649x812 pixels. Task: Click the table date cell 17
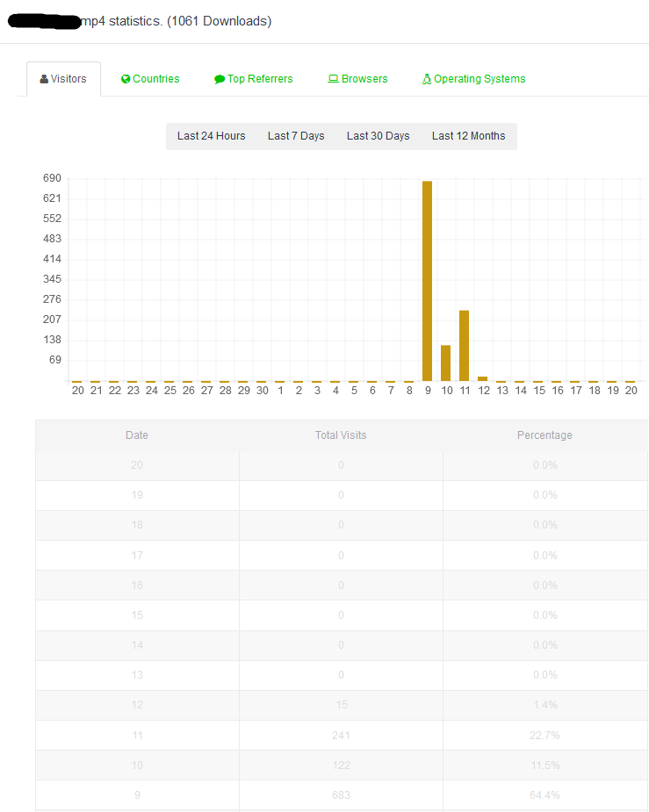137,556
